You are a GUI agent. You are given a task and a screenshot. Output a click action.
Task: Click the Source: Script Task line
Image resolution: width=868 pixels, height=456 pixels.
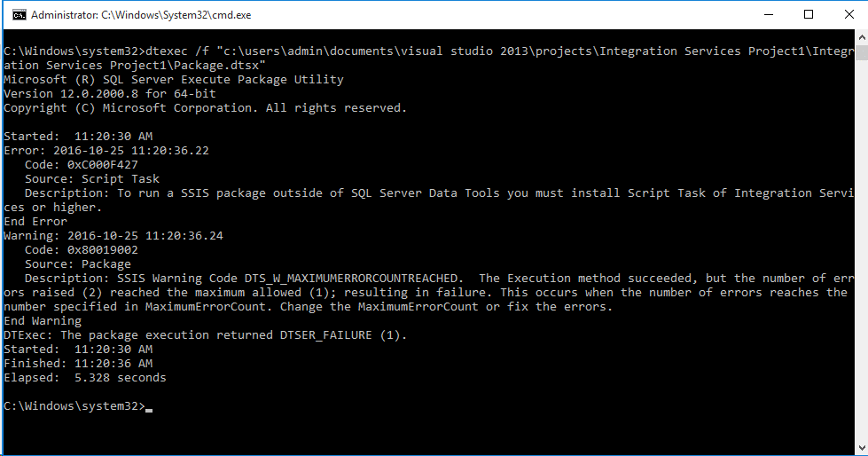[92, 179]
